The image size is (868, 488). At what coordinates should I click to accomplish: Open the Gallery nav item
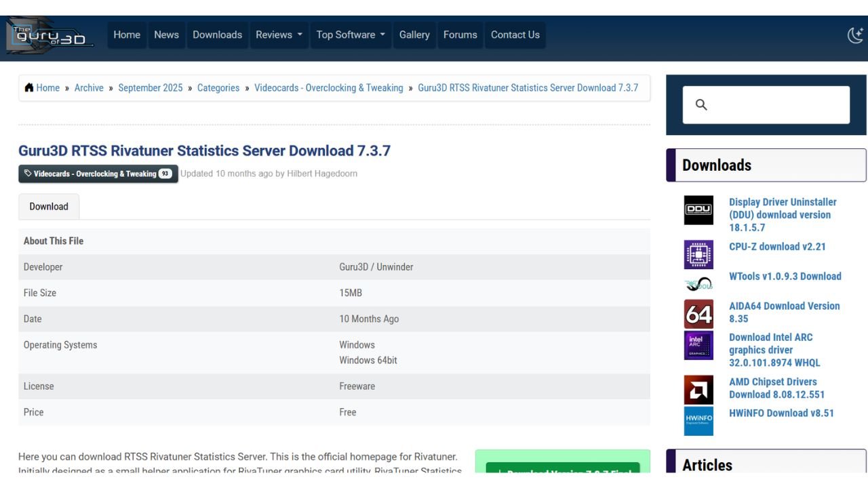point(414,35)
